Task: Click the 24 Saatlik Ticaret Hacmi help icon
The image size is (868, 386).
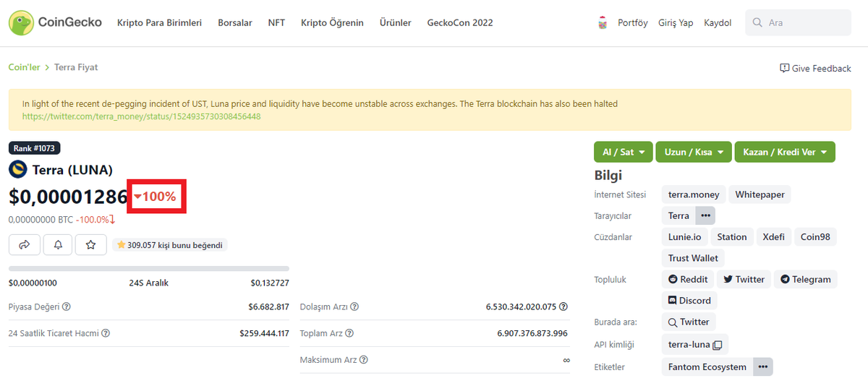Action: [x=106, y=333]
